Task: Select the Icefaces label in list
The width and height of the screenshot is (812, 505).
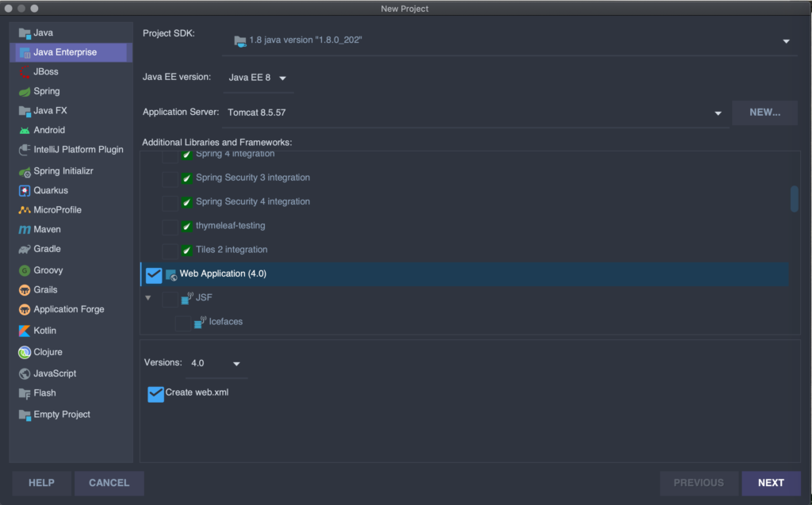Action: pyautogui.click(x=226, y=322)
